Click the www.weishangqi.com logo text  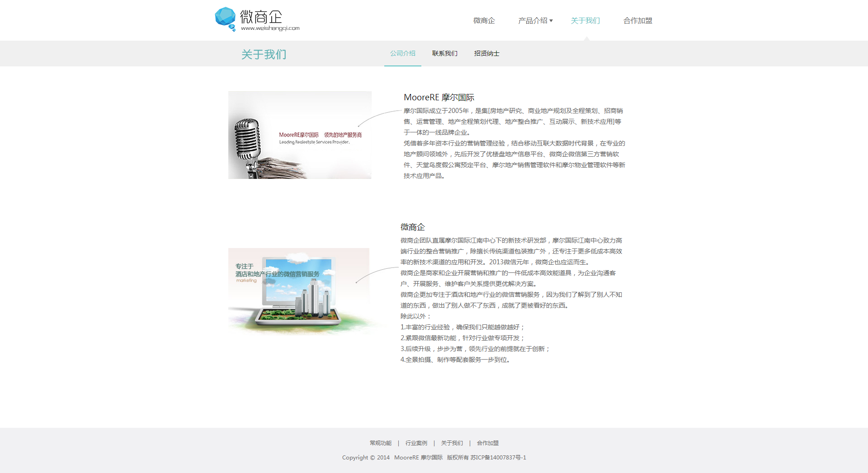point(270,28)
